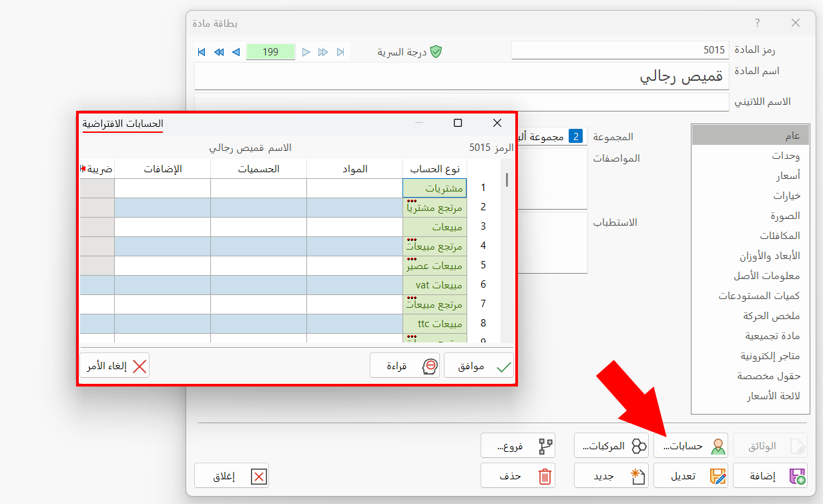
Task: Select مبيعات عصير account type cell
Action: coord(435,266)
